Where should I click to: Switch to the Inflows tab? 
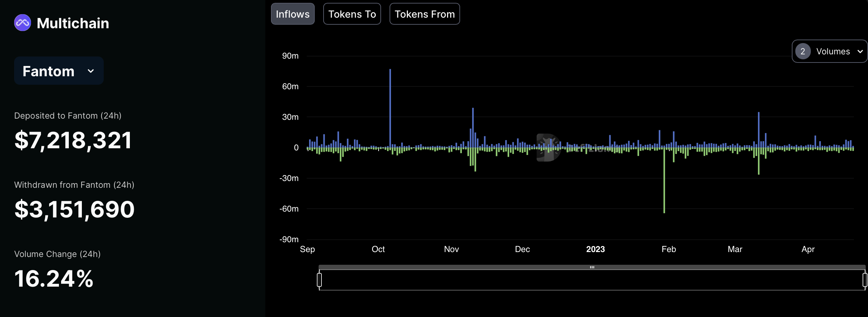pos(293,14)
